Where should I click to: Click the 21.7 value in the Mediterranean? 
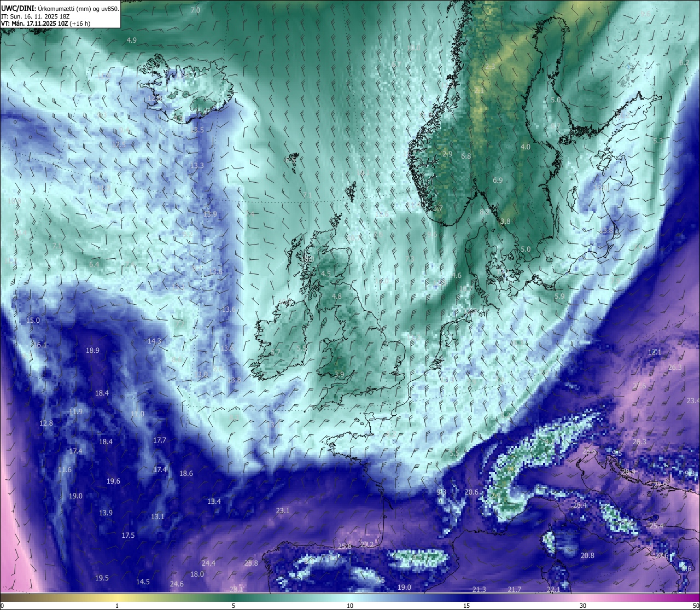pyautogui.click(x=515, y=589)
